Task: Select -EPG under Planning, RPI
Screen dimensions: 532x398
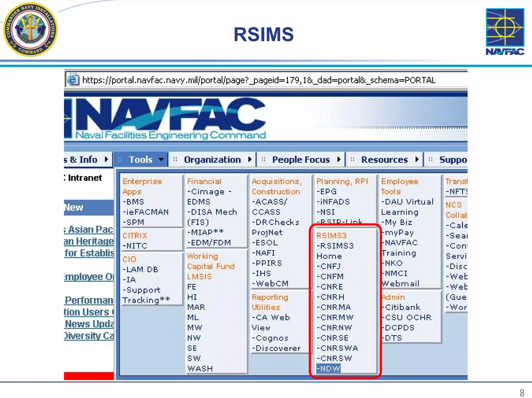Action: tap(327, 191)
